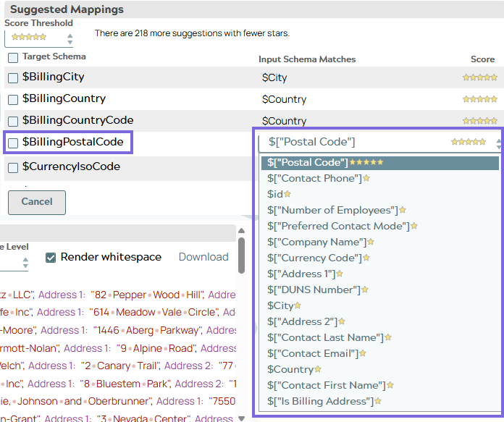504x422 pixels.
Task: Click the Download link
Action: (203, 257)
